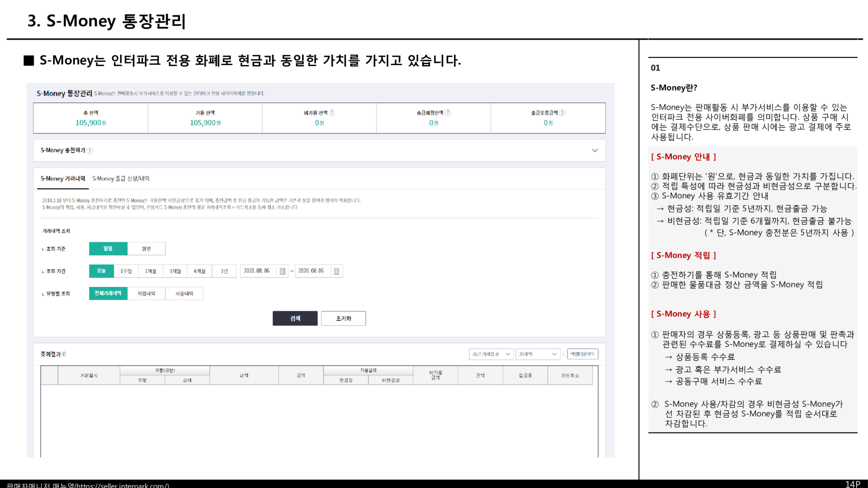868x488 pixels.
Task: Click the 엑셀다운로드 button
Action: 583,354
